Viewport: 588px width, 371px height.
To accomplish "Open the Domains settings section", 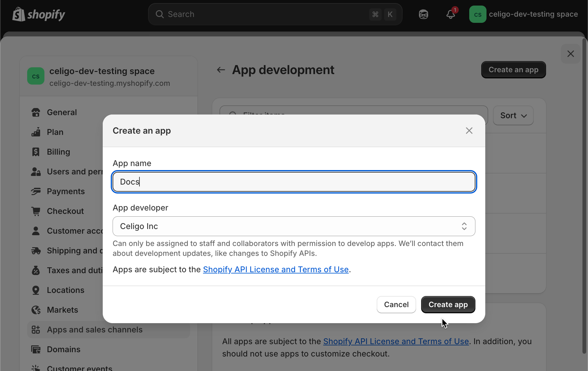I will 64,349.
